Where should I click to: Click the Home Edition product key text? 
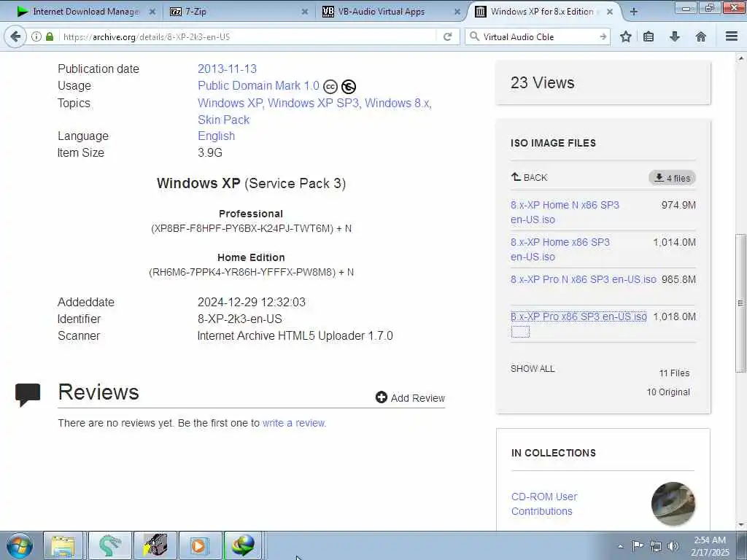(x=251, y=273)
